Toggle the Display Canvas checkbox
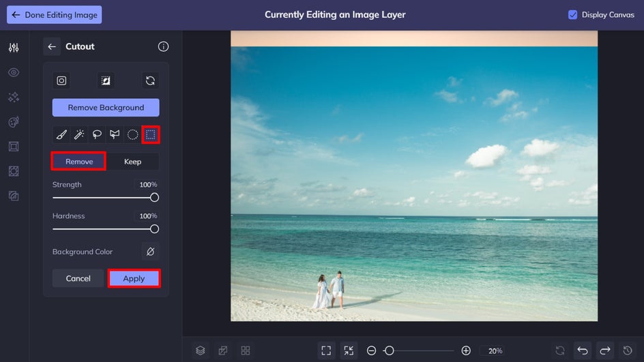 click(572, 15)
